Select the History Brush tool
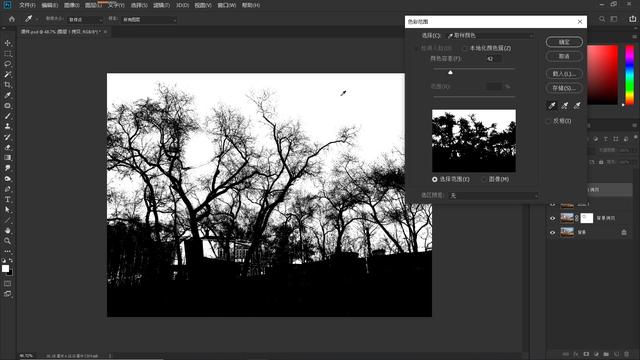This screenshot has height=360, width=640. click(x=7, y=137)
